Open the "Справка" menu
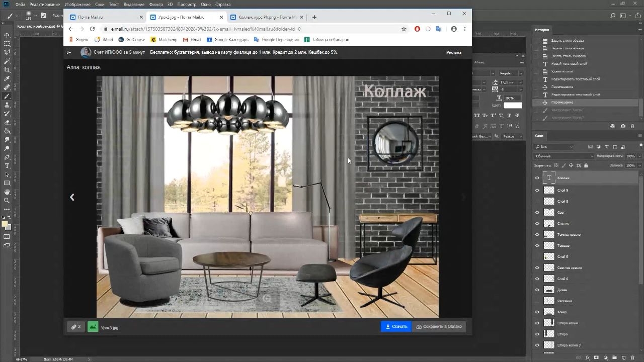The height and width of the screenshot is (362, 644). point(223,5)
